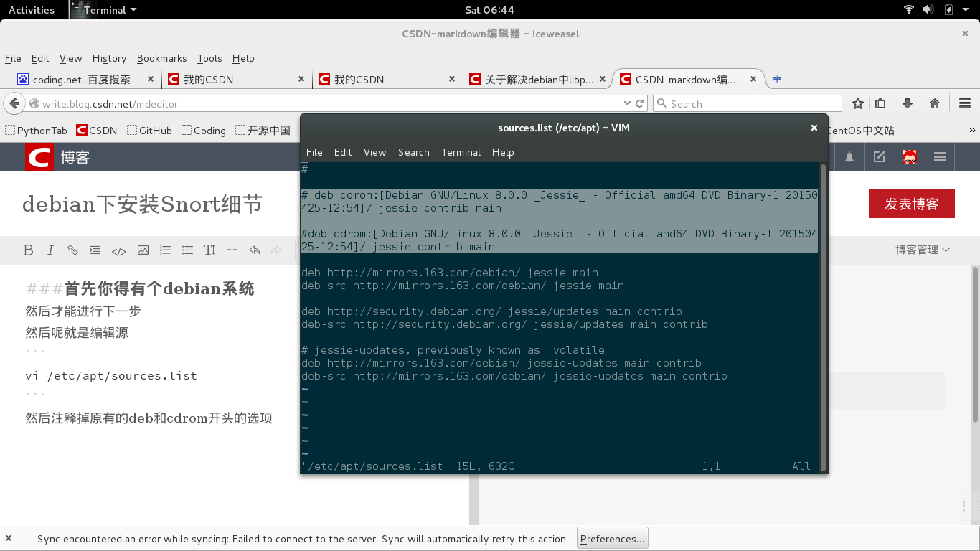
Task: Open the Bookmarks menu in Iceweasel
Action: pyautogui.click(x=161, y=58)
